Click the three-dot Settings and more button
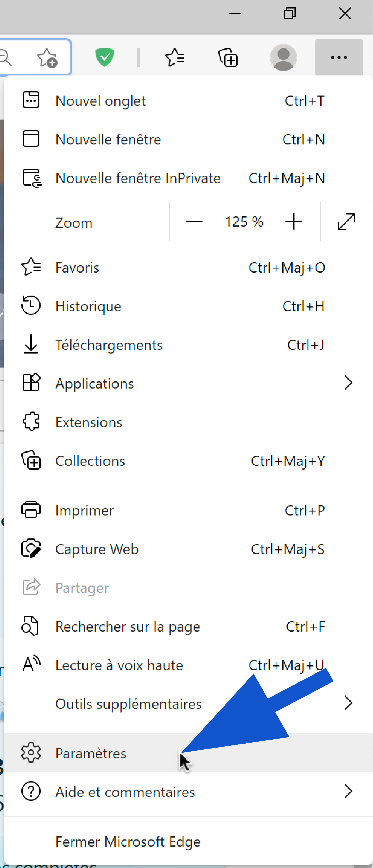This screenshot has width=373, height=868. (x=339, y=57)
